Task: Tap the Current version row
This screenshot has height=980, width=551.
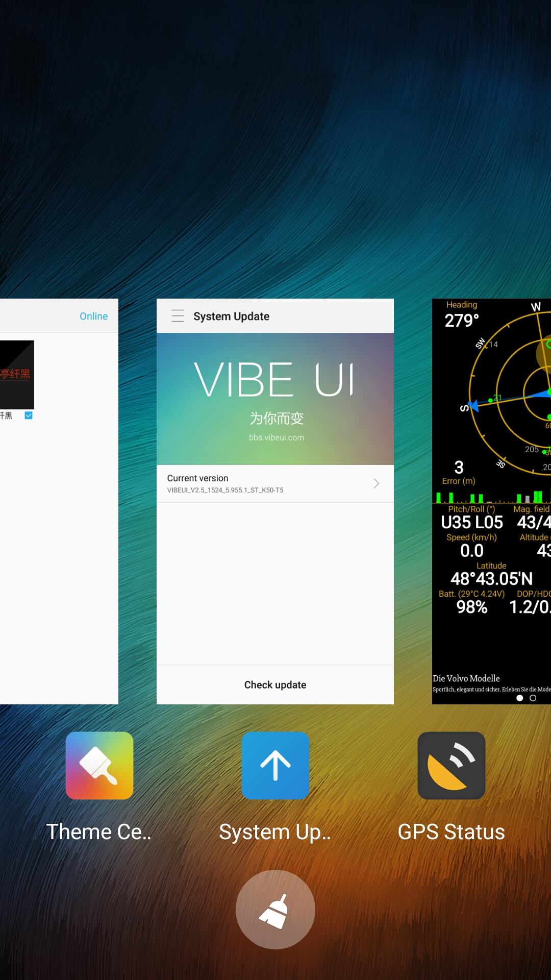Action: click(x=275, y=483)
